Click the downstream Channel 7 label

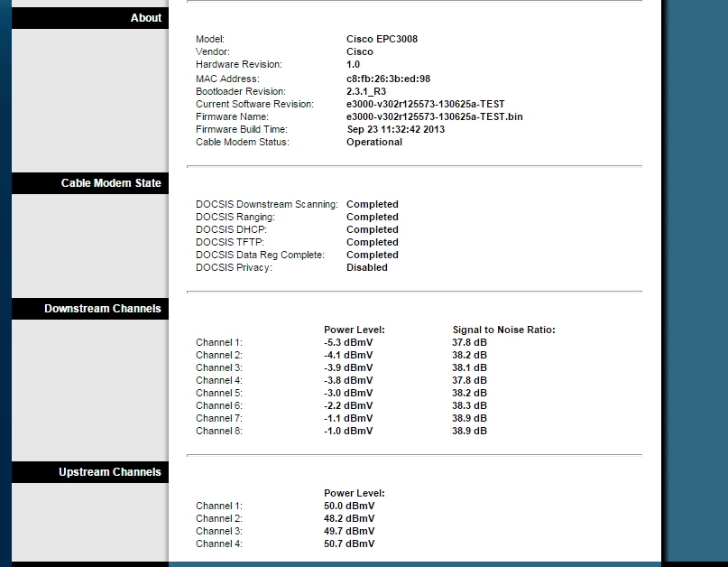tap(218, 418)
